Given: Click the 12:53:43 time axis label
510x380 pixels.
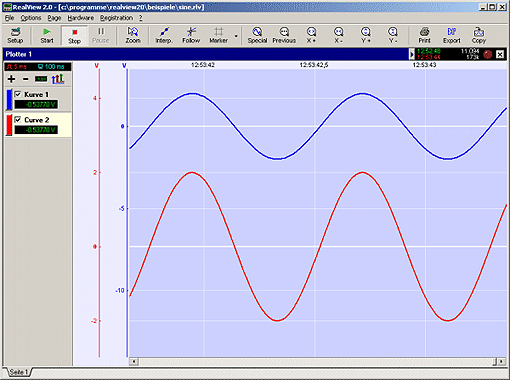Looking at the screenshot, I should click(424, 65).
